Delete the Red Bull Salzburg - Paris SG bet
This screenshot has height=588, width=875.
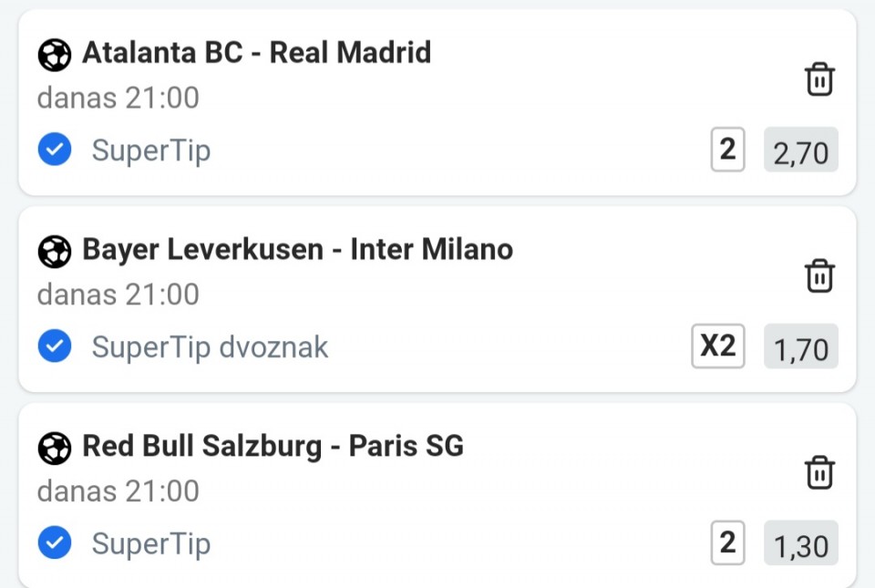coord(819,472)
